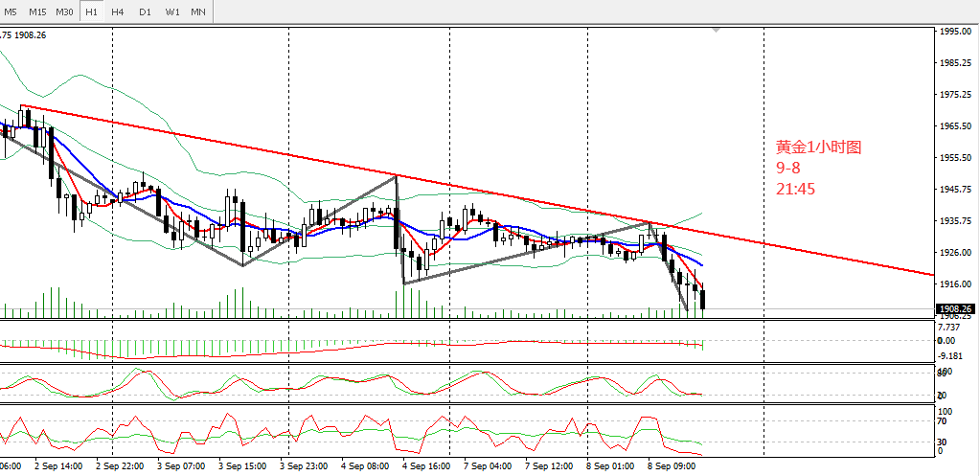Viewport: 980px width, 476px height.
Task: Click the 30 level on bottom indicator
Action: pos(944,442)
